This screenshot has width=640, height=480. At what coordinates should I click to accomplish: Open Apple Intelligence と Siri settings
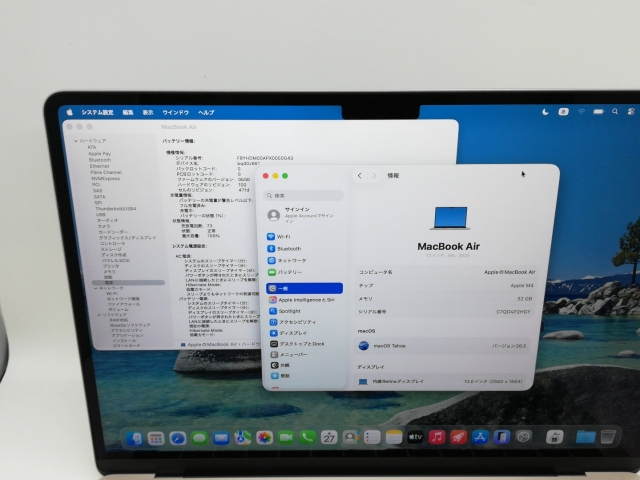[x=304, y=300]
